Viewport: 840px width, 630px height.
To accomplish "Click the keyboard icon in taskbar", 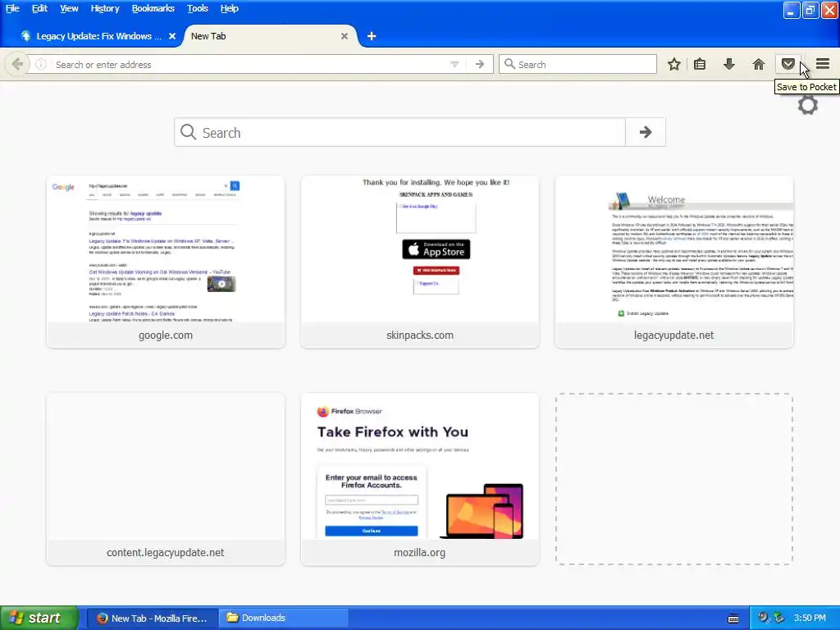I will click(x=733, y=619).
